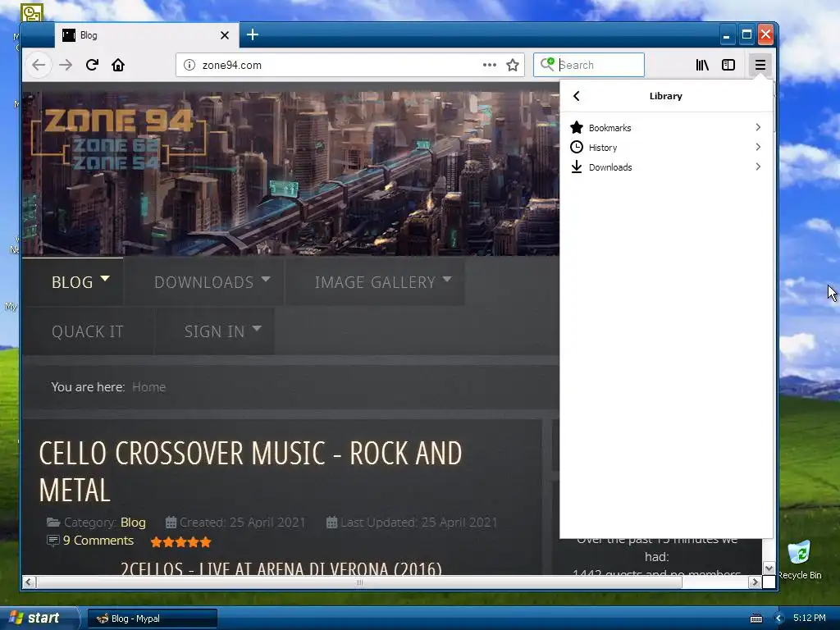Image resolution: width=840 pixels, height=630 pixels.
Task: Open page actions three-dot menu
Action: (x=489, y=66)
